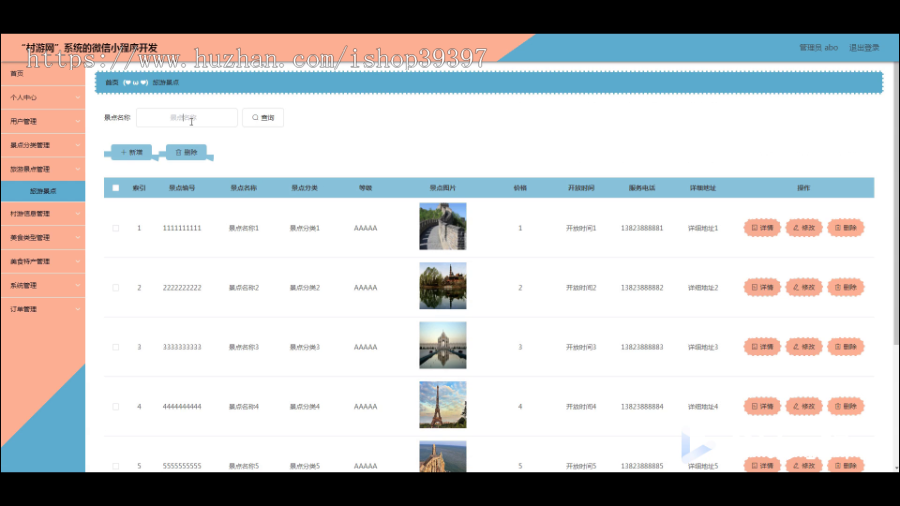
Task: Expand the 用户管理 sidebar menu
Action: 43,122
